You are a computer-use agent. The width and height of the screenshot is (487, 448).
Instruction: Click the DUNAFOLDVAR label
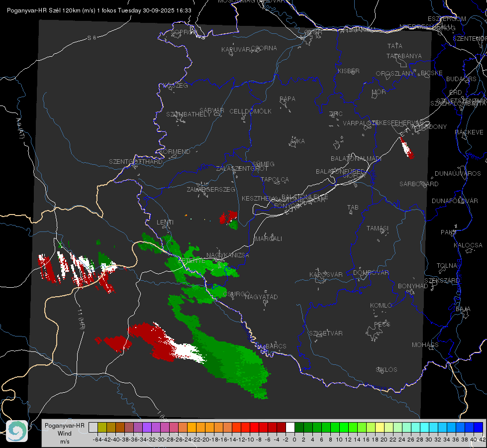click(x=455, y=201)
